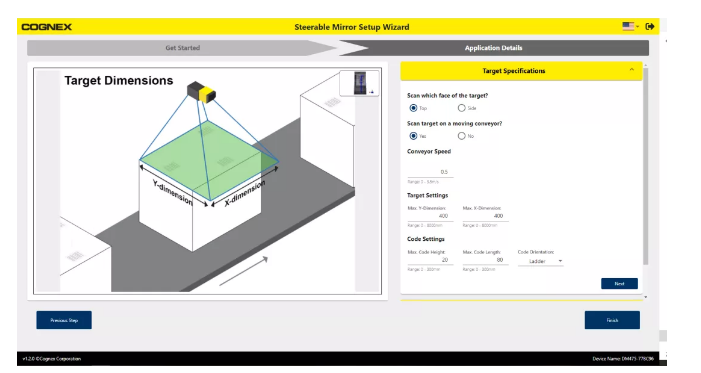Select Top scan face radio button
This screenshot has height=373, width=701.
(x=413, y=108)
